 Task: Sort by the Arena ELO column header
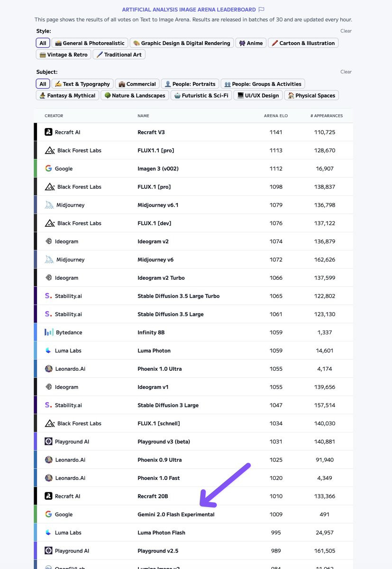coord(276,116)
